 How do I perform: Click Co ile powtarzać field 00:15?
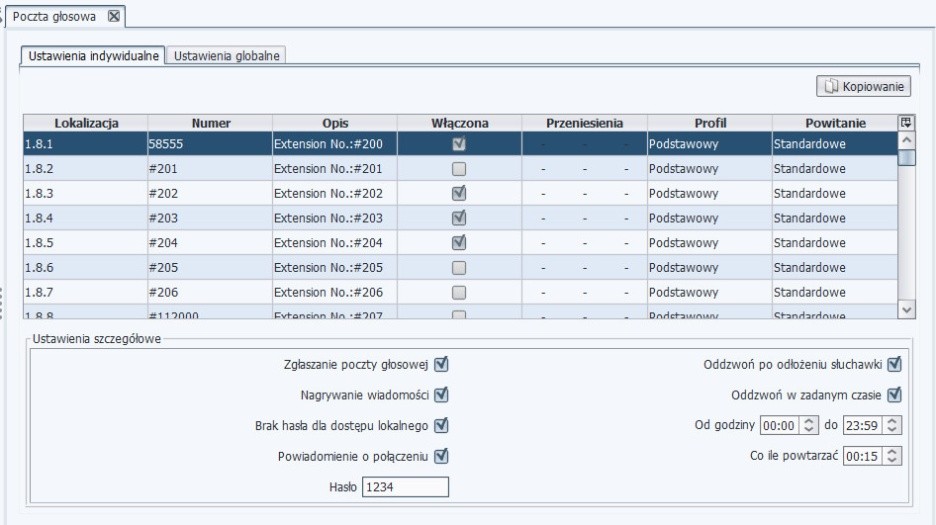coord(863,456)
